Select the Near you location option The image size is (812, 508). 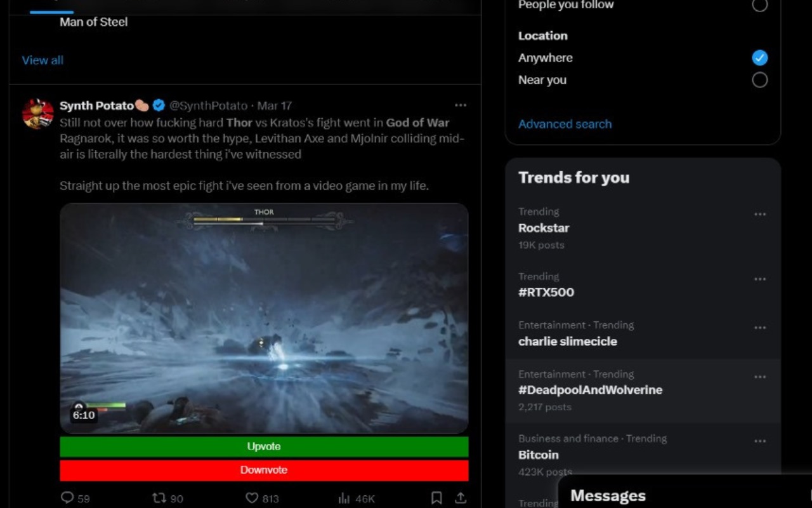point(759,80)
